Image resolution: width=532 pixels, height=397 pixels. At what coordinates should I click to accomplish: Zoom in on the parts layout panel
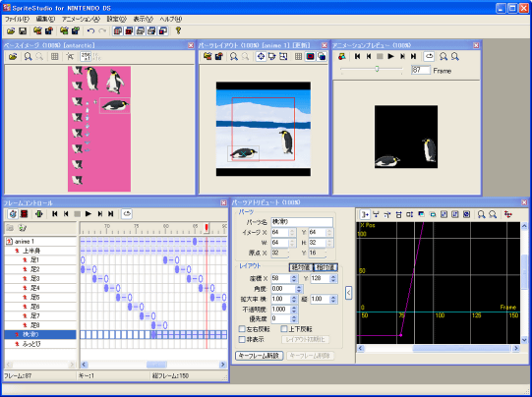(233, 57)
